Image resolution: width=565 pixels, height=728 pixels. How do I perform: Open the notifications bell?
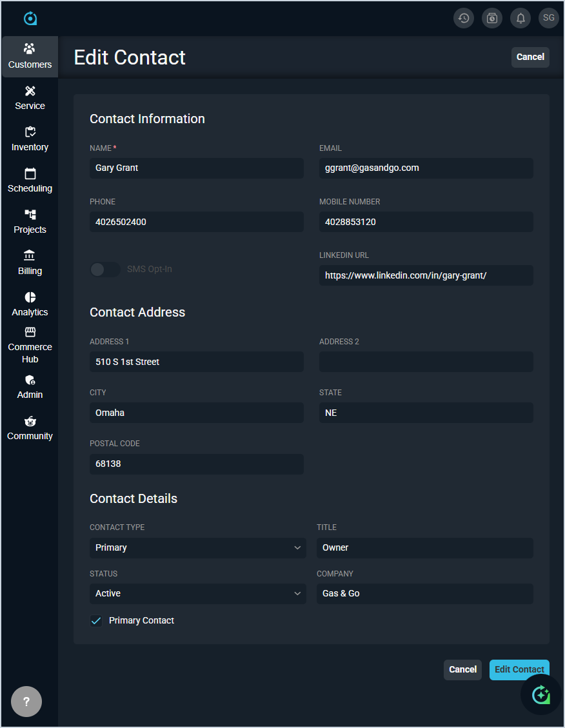point(520,18)
